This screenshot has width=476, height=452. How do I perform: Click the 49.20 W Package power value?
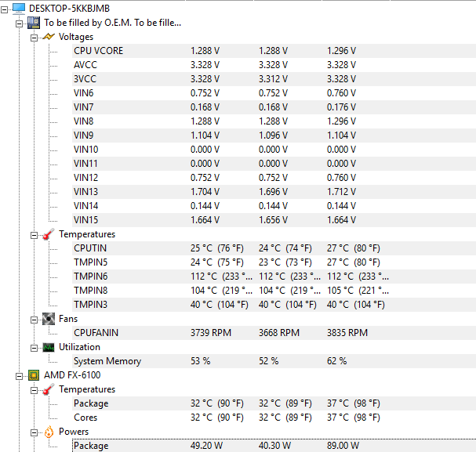[x=207, y=446]
